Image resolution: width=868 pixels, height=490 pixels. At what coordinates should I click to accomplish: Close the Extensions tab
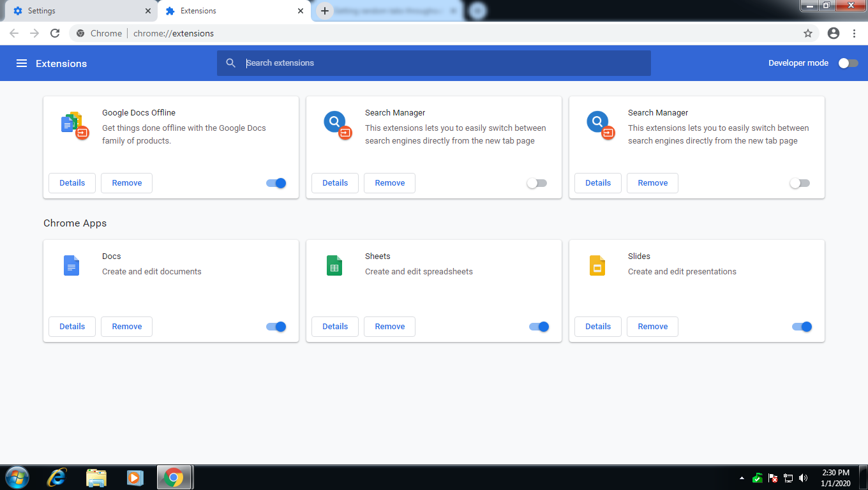pyautogui.click(x=301, y=11)
